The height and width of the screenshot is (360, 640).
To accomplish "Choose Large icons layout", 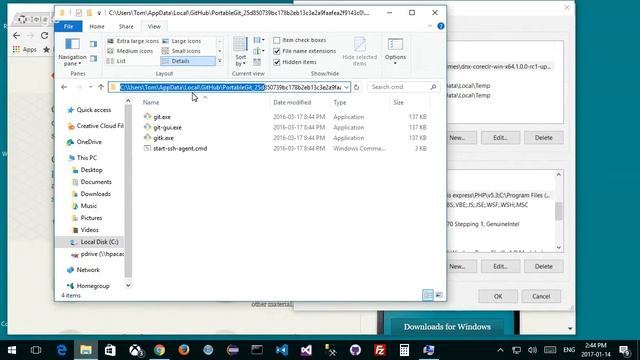I will click(x=182, y=41).
